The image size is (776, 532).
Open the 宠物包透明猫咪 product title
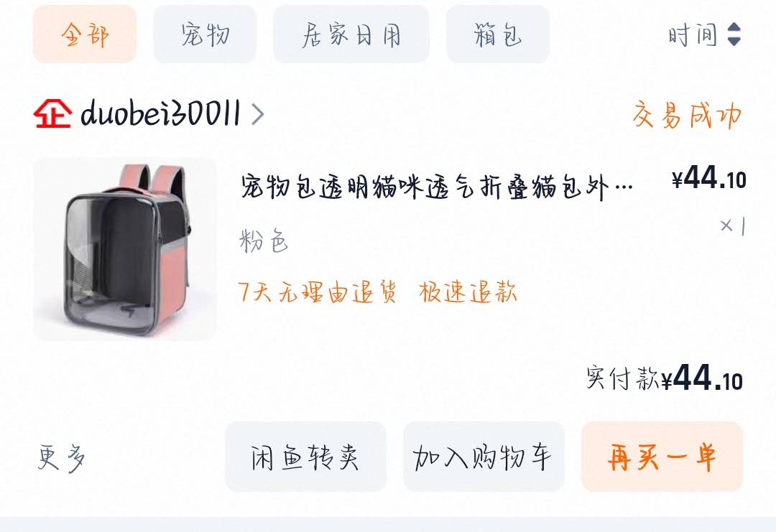pos(437,187)
